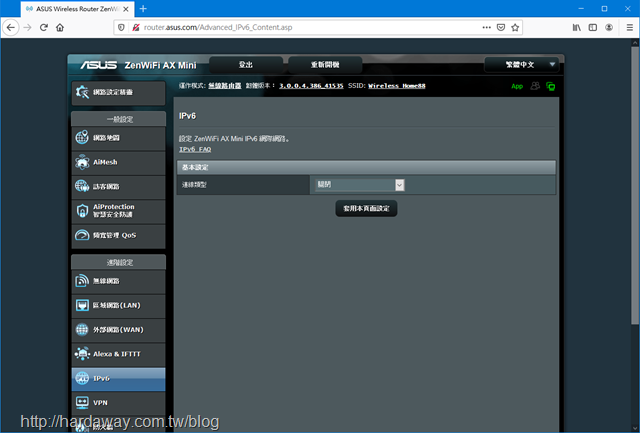Click the operation mode wireless router link
The width and height of the screenshot is (640, 433).
tap(224, 86)
